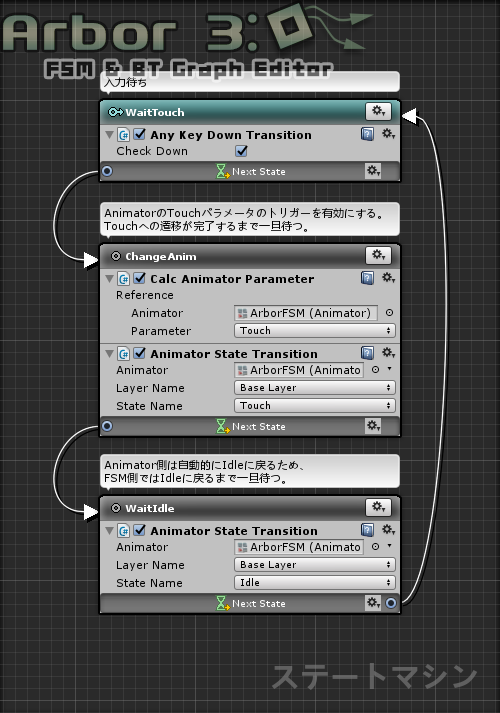500x713 pixels.
Task: Open State Name dropdown set to Idle
Action: [x=315, y=582]
